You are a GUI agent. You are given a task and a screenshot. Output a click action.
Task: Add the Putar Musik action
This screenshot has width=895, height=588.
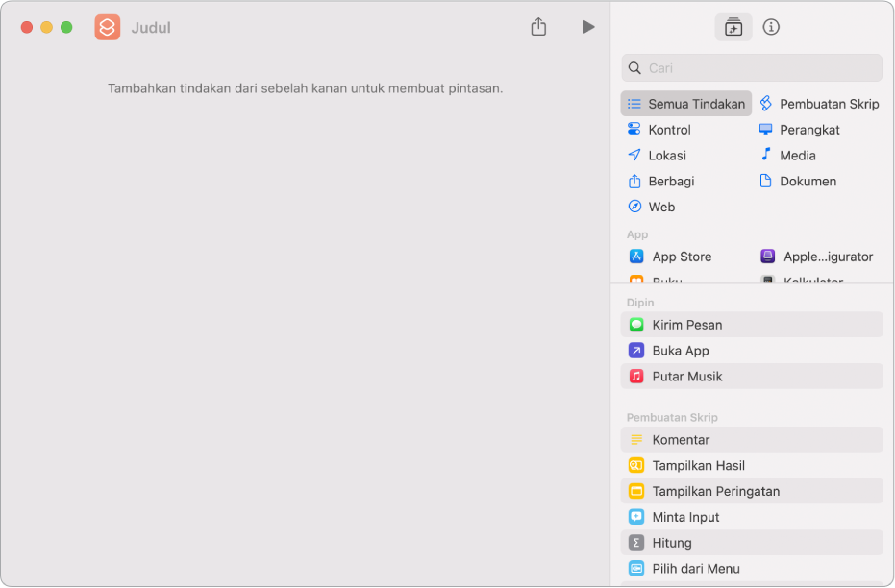tap(752, 376)
